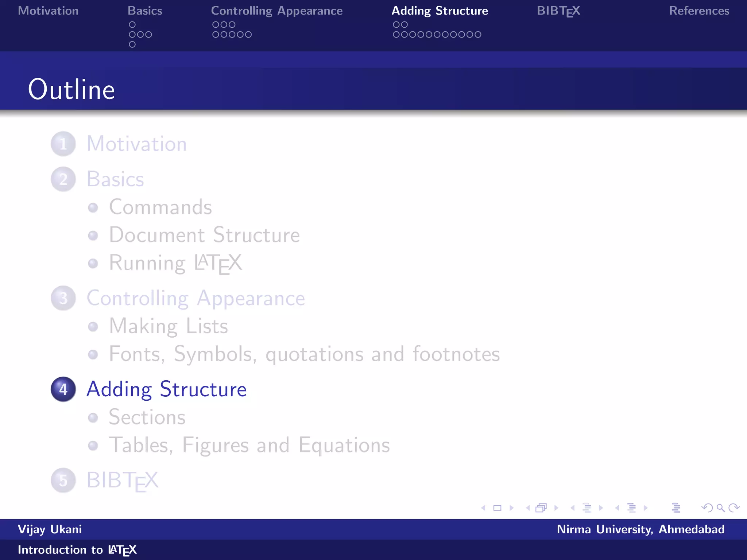Click outline entry 3 Controlling Appearance
Viewport: 747px width, 560px height.
[196, 299]
